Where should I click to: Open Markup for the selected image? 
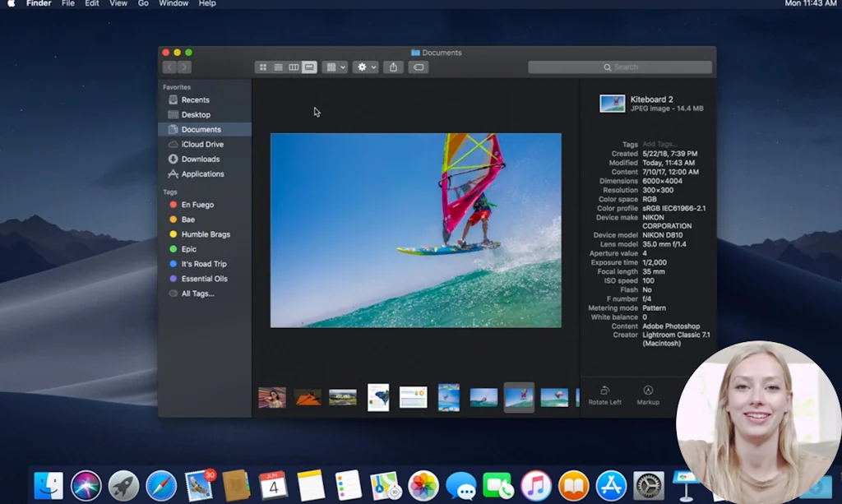(x=648, y=395)
